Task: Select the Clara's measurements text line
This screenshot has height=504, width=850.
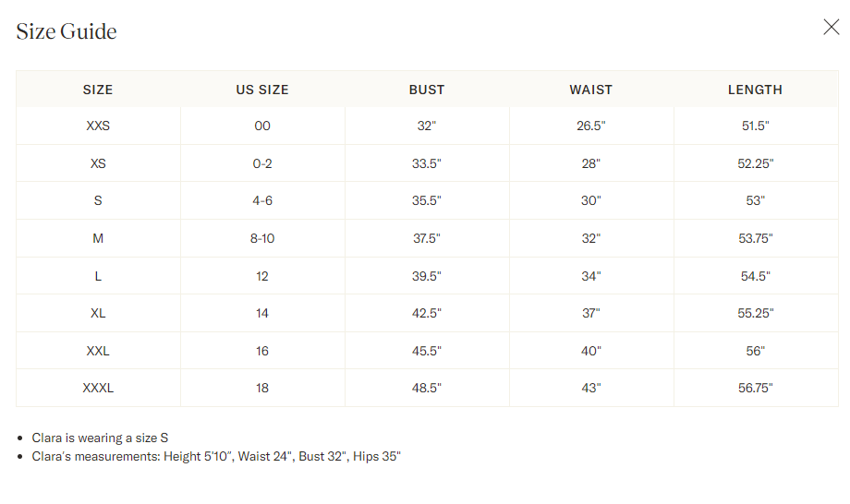Action: click(x=216, y=456)
